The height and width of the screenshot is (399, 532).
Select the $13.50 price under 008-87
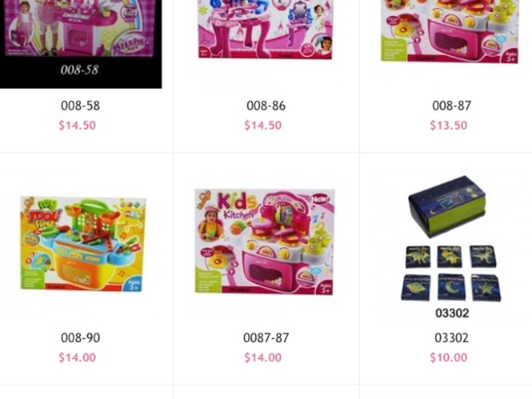[448, 125]
